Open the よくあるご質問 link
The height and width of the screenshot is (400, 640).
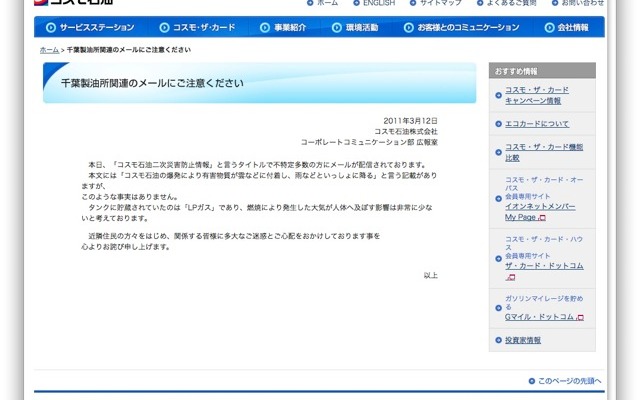511,3
